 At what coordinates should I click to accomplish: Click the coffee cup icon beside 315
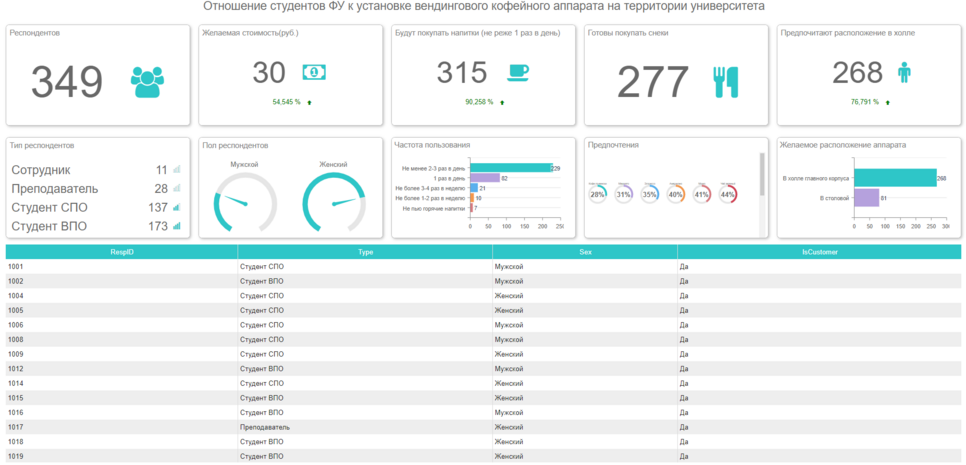pos(517,72)
